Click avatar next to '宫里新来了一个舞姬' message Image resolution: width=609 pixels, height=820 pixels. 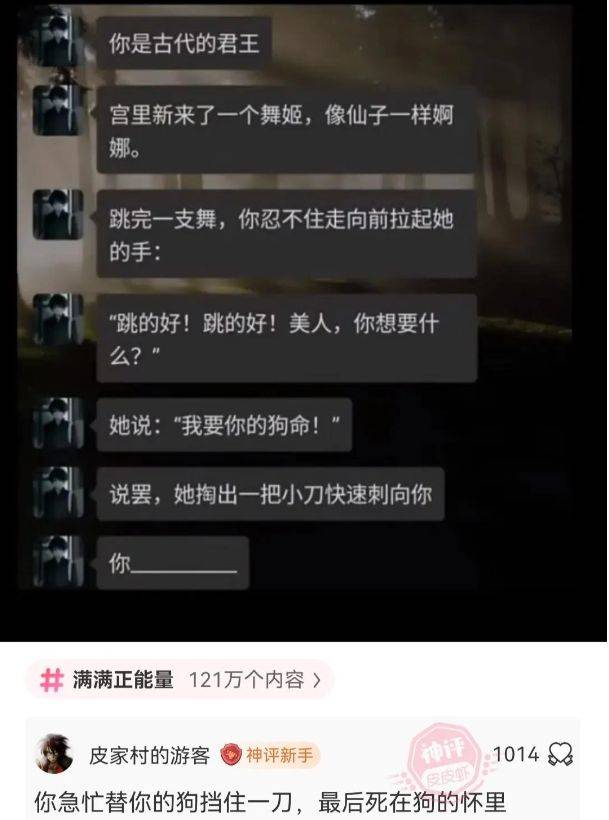coord(58,111)
